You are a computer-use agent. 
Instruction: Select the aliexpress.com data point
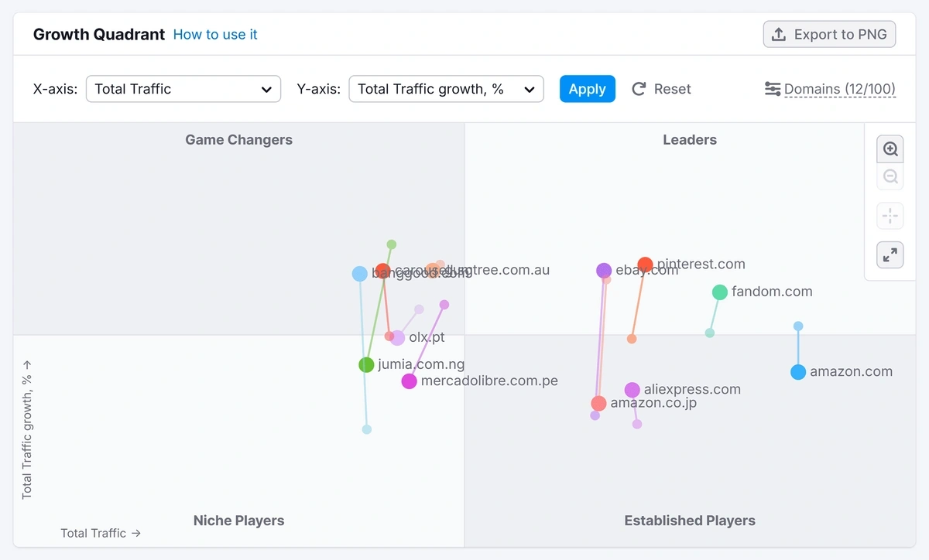(632, 390)
